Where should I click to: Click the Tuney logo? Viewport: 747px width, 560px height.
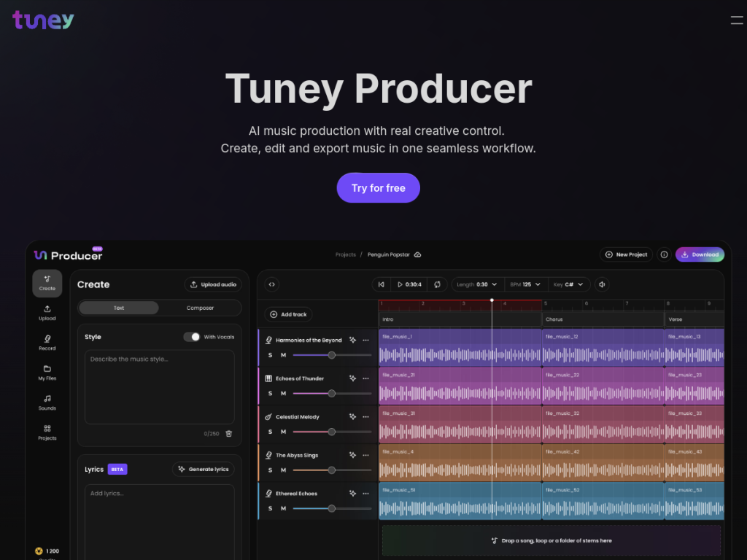pos(43,20)
